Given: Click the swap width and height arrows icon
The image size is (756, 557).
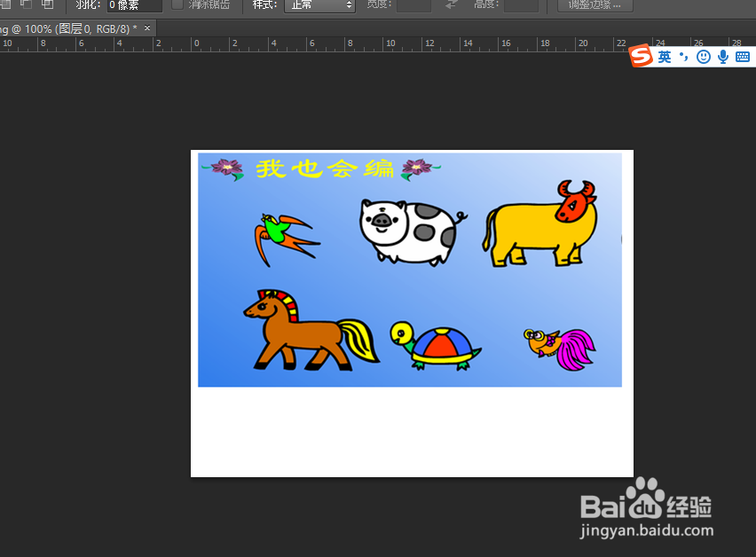Looking at the screenshot, I should tap(452, 4).
